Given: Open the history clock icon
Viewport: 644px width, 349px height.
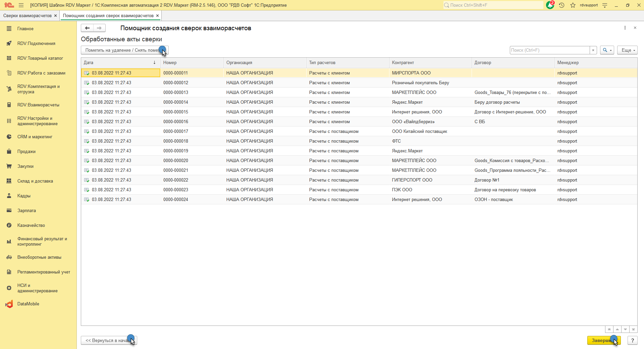Looking at the screenshot, I should [x=561, y=5].
